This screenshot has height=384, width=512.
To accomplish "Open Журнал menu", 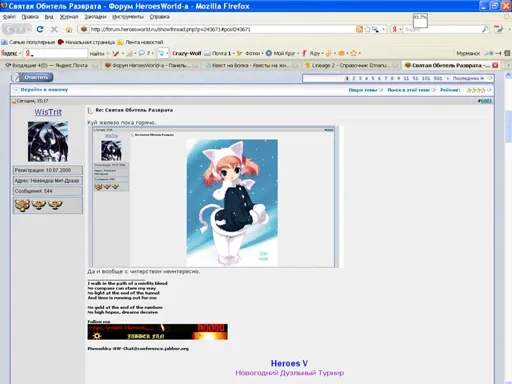I will [x=69, y=17].
